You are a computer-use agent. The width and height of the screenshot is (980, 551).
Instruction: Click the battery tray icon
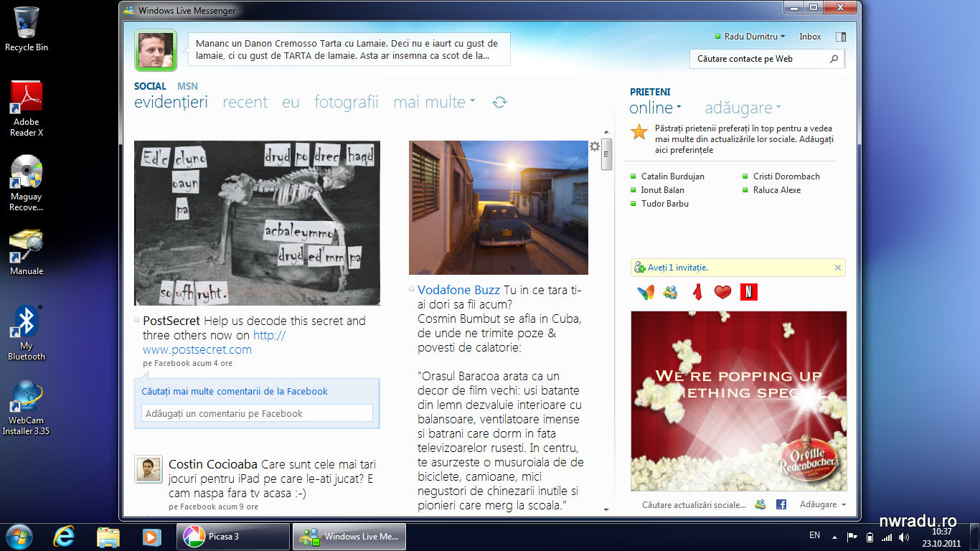coord(870,537)
